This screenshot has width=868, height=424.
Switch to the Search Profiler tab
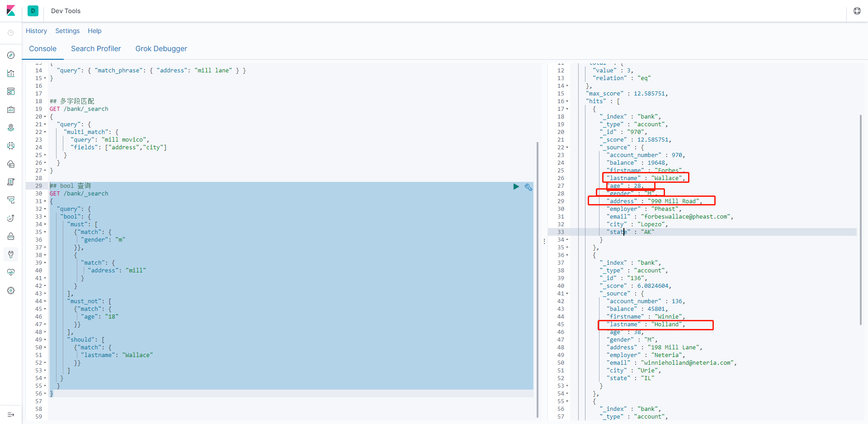tap(96, 48)
